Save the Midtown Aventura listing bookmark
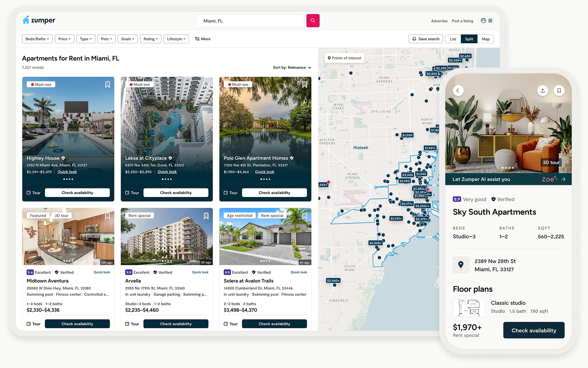The height and width of the screenshot is (368, 588). pyautogui.click(x=108, y=216)
